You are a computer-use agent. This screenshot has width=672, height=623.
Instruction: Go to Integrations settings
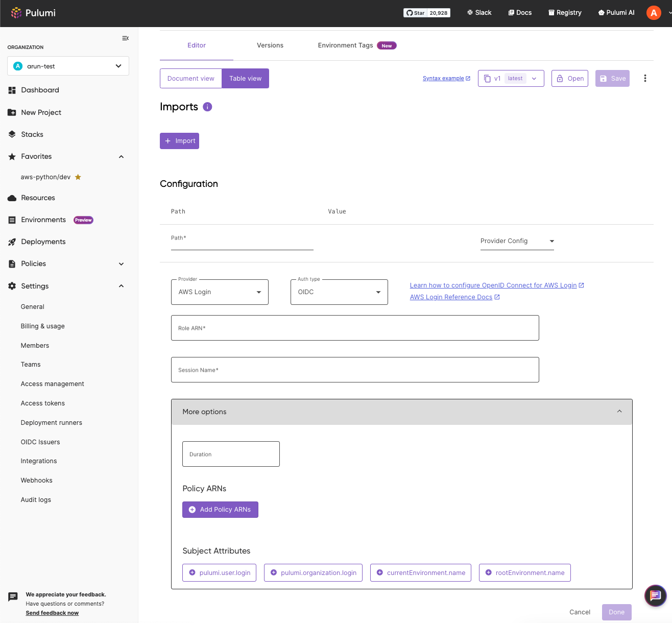(39, 461)
